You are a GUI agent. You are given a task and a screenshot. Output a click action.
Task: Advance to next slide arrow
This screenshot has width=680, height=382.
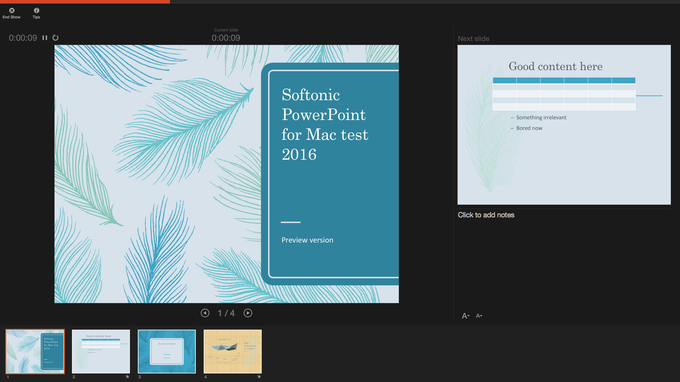[248, 313]
